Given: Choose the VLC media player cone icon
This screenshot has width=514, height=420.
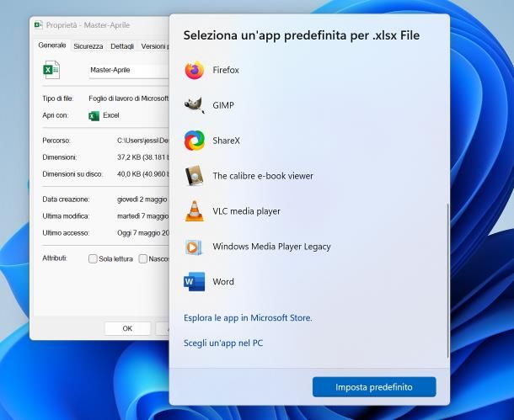Looking at the screenshot, I should pyautogui.click(x=195, y=211).
